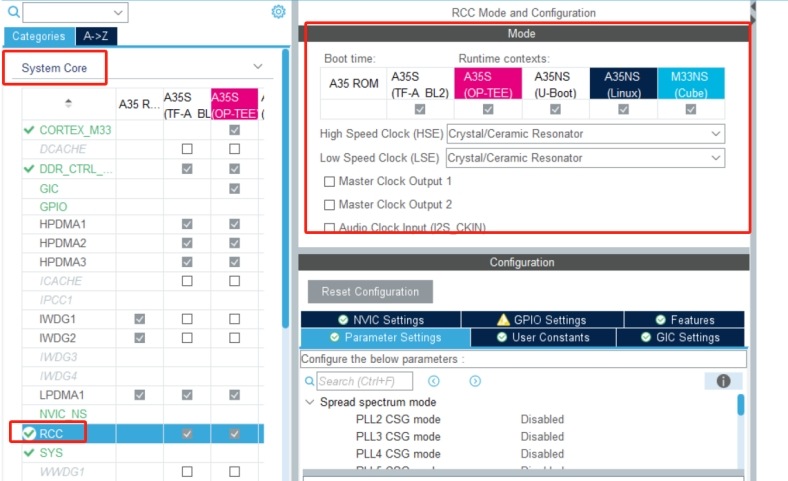
Task: Open the GPIO Settings tab
Action: 541,320
